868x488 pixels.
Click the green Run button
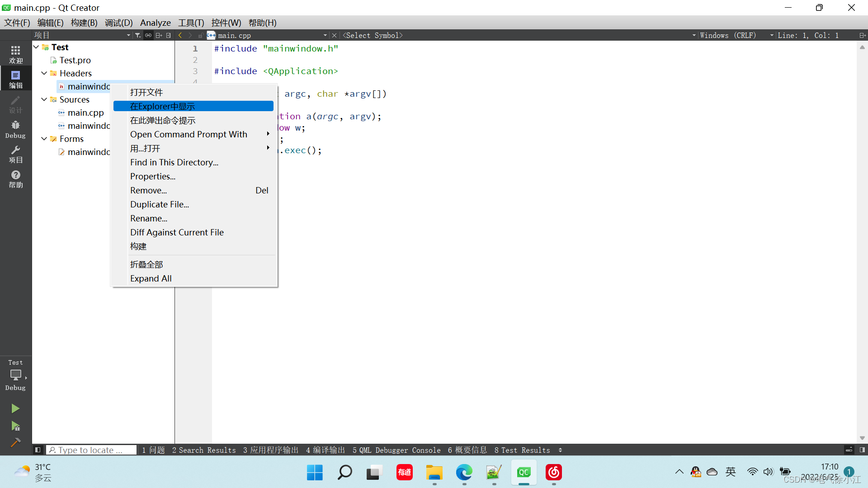[x=15, y=408]
